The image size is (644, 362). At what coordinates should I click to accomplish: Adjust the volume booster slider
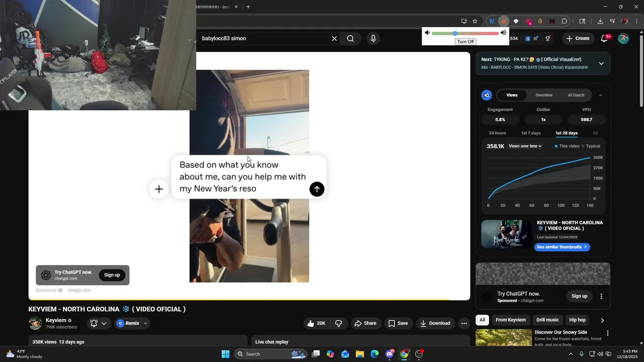[x=465, y=33]
